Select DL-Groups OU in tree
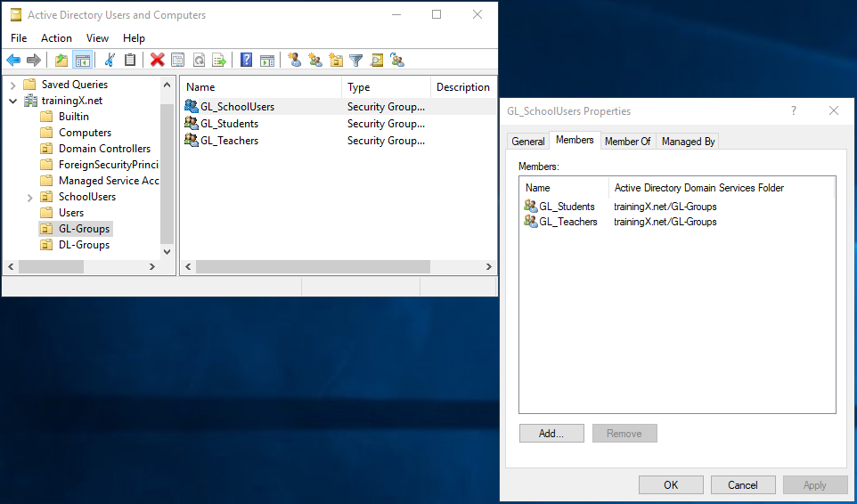The height and width of the screenshot is (504, 857). tap(76, 245)
